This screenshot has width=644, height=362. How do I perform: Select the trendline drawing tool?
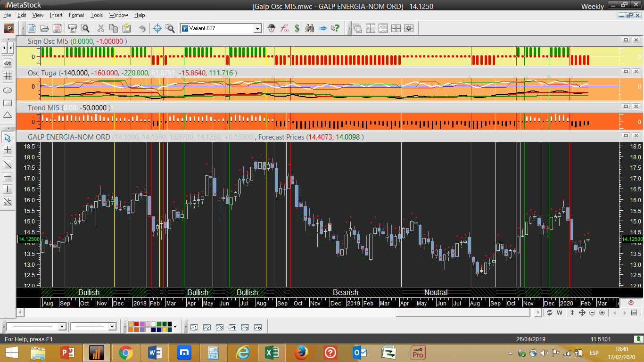pyautogui.click(x=8, y=165)
